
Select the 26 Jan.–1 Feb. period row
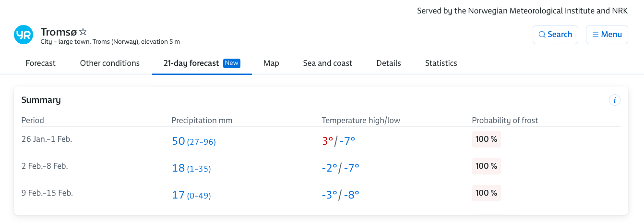click(x=321, y=140)
